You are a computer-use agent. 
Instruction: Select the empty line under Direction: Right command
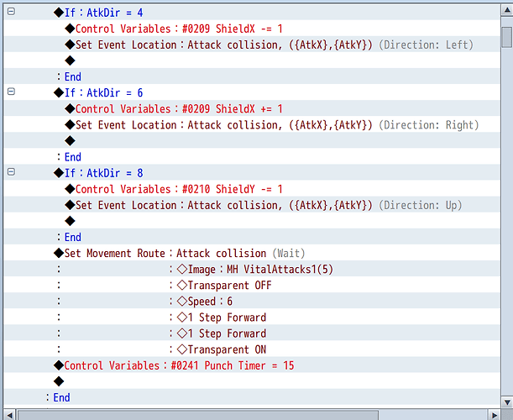(x=252, y=140)
